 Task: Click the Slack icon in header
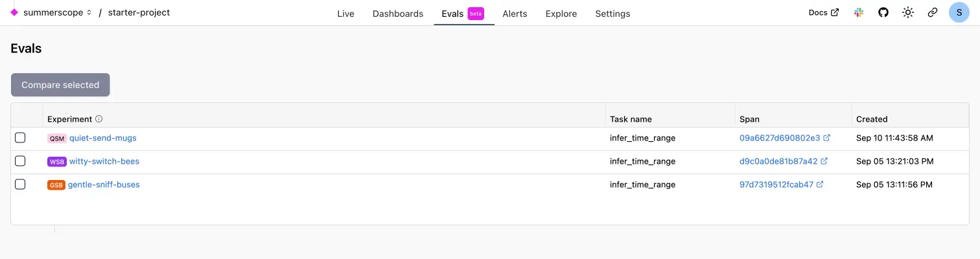tap(859, 12)
